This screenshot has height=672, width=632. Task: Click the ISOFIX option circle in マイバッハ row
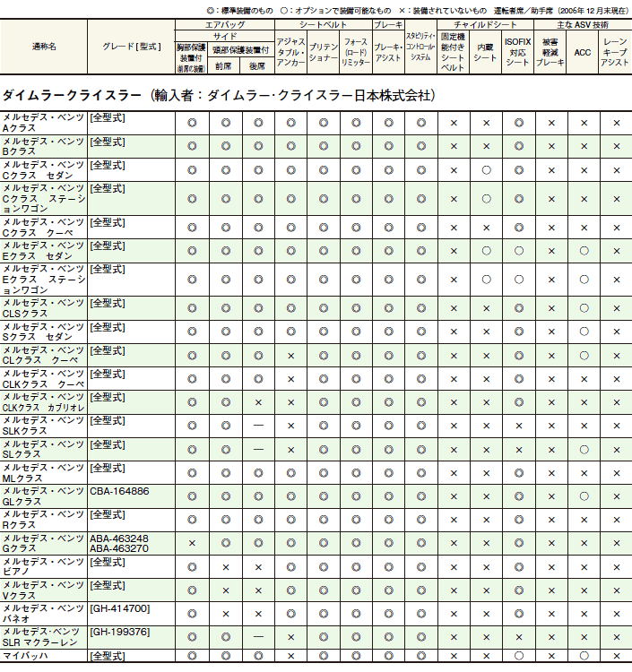(x=519, y=656)
